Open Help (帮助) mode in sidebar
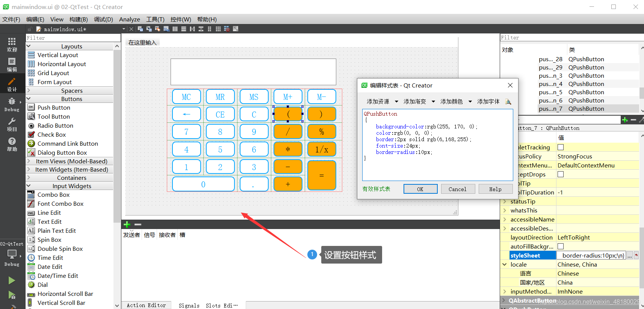The height and width of the screenshot is (309, 644). (12, 144)
